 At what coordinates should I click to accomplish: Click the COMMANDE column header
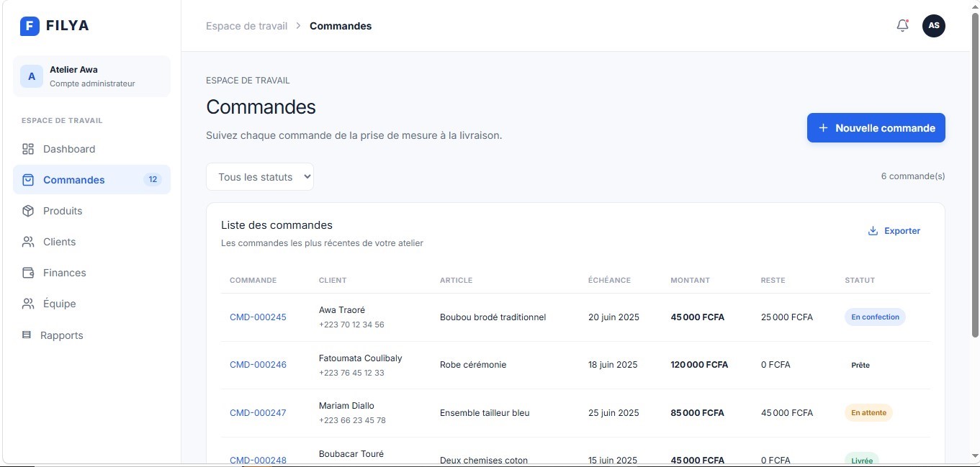(253, 281)
